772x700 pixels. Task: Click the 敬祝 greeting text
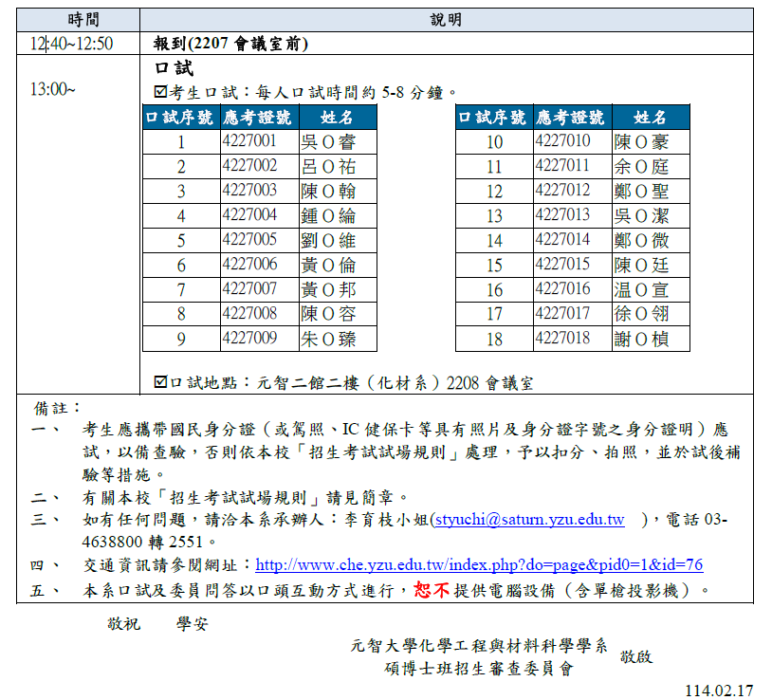pos(124,624)
